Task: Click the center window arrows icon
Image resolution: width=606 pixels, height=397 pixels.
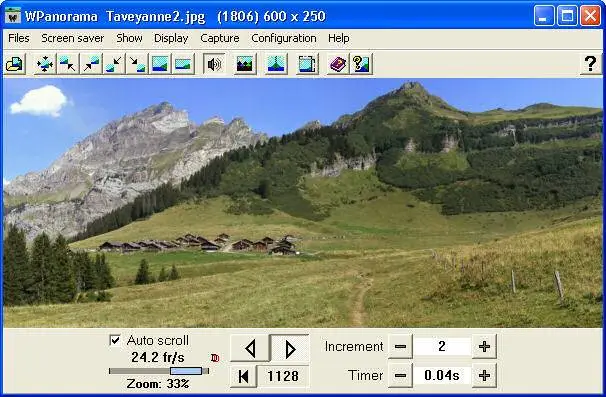Action: (44, 64)
